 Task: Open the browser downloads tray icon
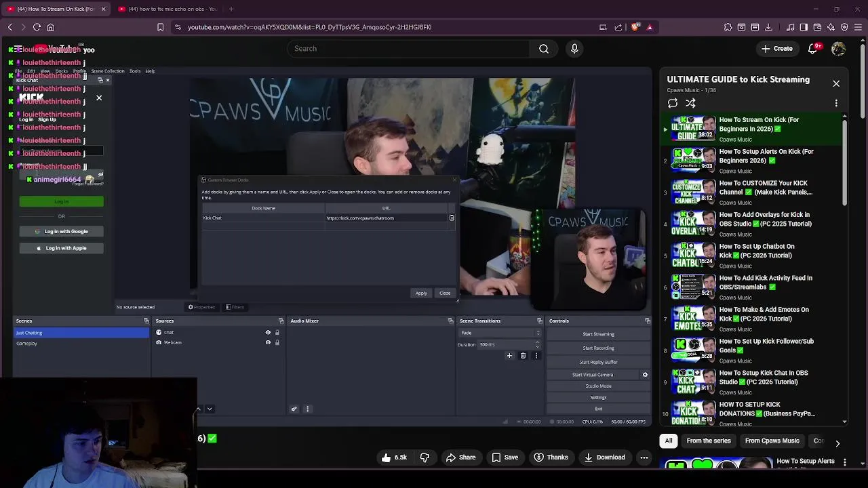pyautogui.click(x=768, y=27)
